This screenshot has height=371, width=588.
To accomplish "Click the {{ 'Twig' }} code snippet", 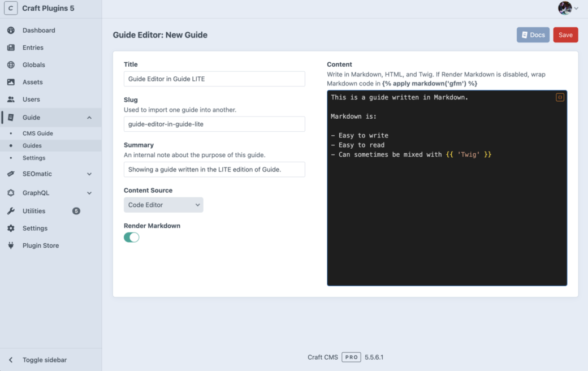I will click(468, 154).
